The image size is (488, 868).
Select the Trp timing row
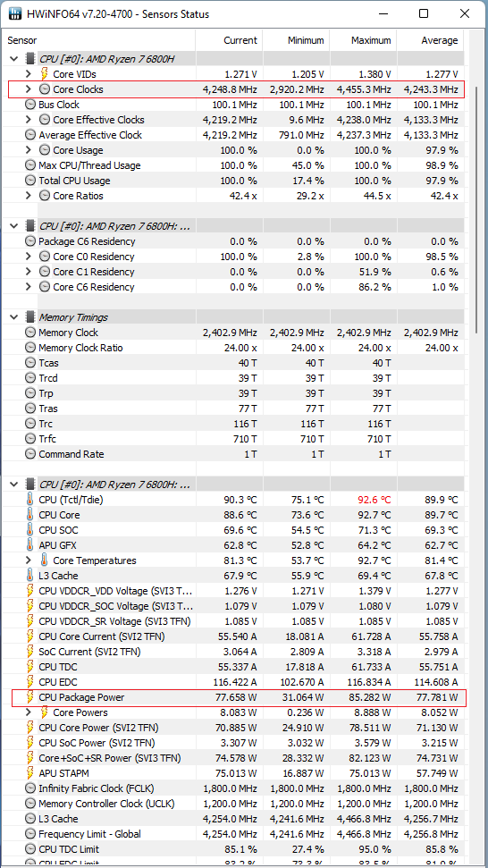(234, 393)
